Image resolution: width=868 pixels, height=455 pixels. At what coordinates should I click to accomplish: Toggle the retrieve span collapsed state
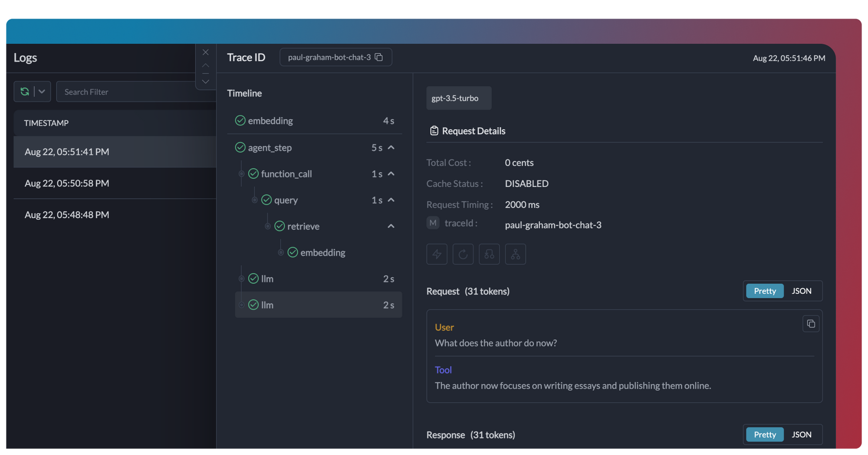(391, 226)
